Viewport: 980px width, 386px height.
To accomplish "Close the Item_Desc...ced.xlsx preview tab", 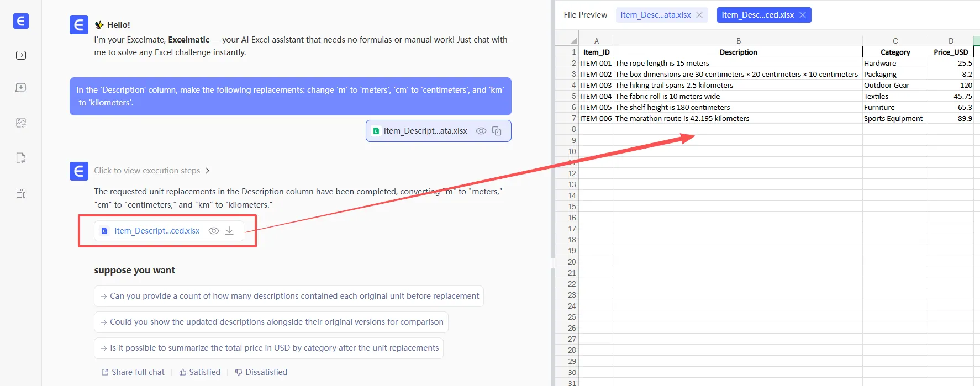I will point(803,15).
